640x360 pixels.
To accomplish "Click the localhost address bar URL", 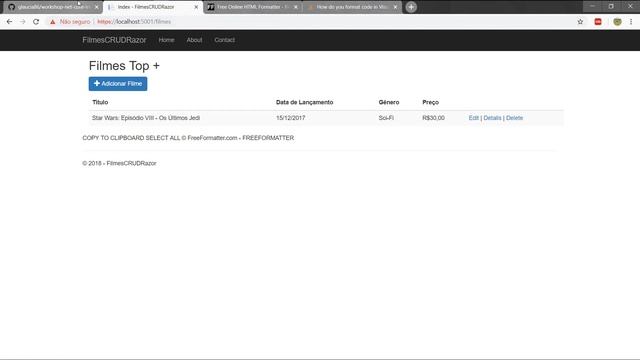I will 134,22.
